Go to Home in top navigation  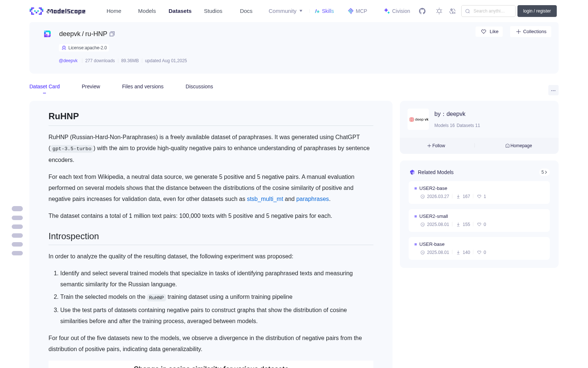point(114,11)
